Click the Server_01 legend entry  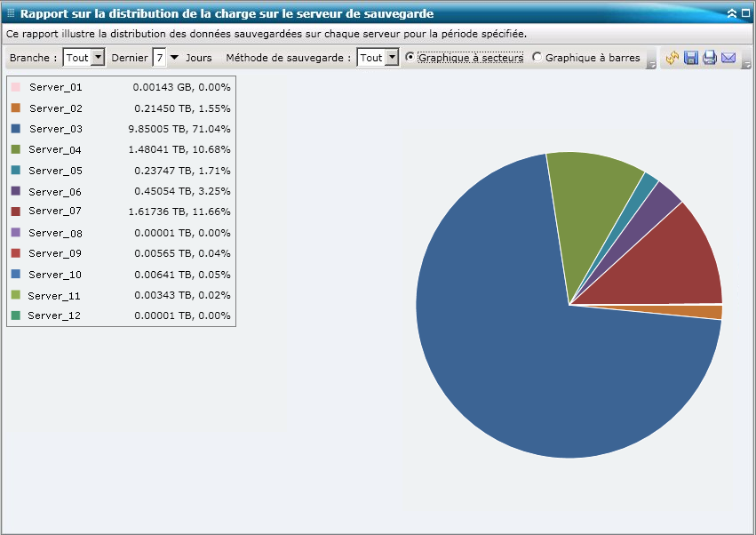point(58,87)
